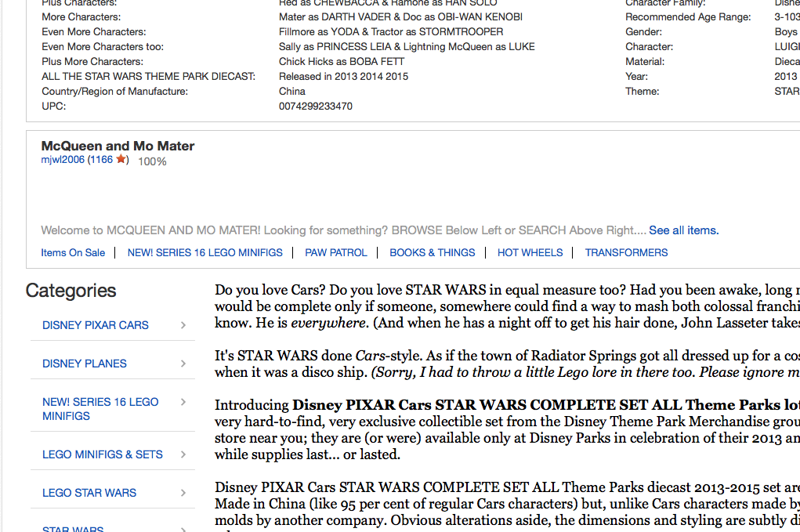Viewport: 800px width, 532px height.
Task: Expand the LEGO MINIFIGS & SETS chevron
Action: point(183,454)
